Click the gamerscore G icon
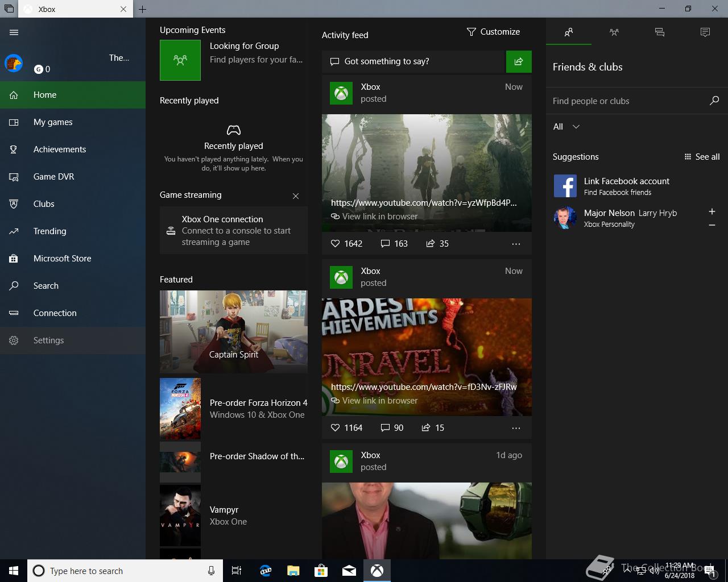The width and height of the screenshot is (728, 582). (39, 69)
